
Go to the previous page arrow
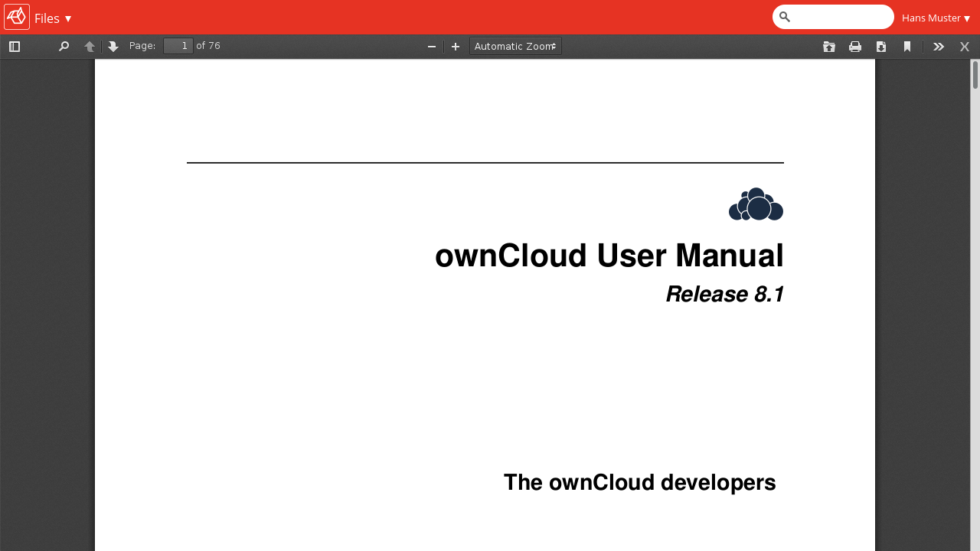90,47
